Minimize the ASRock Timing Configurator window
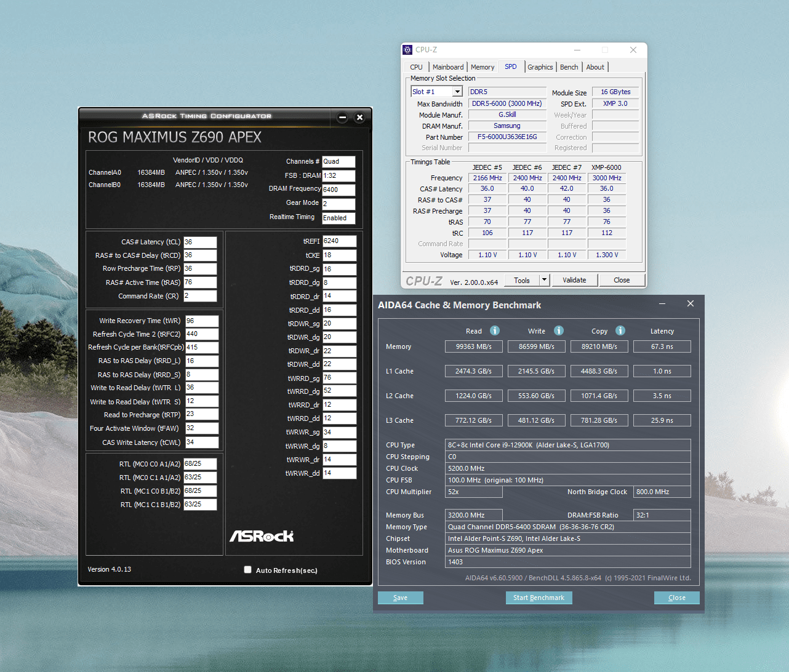The width and height of the screenshot is (789, 672). click(343, 118)
